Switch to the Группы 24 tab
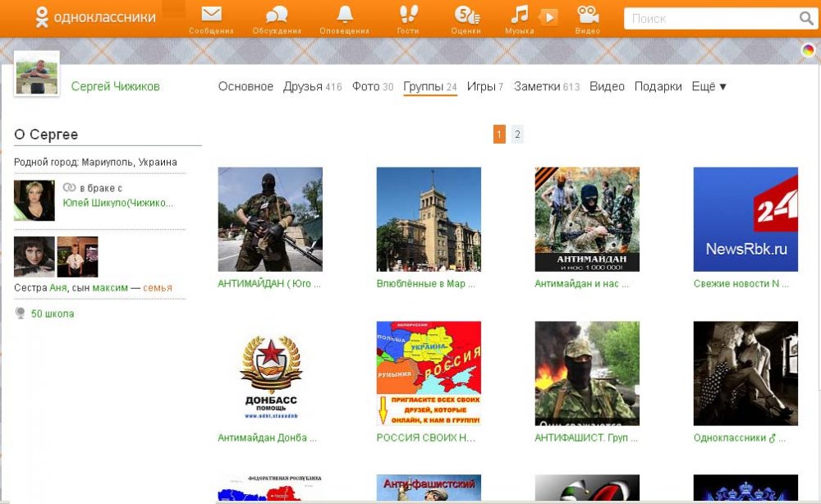Image resolution: width=821 pixels, height=504 pixels. tap(430, 86)
